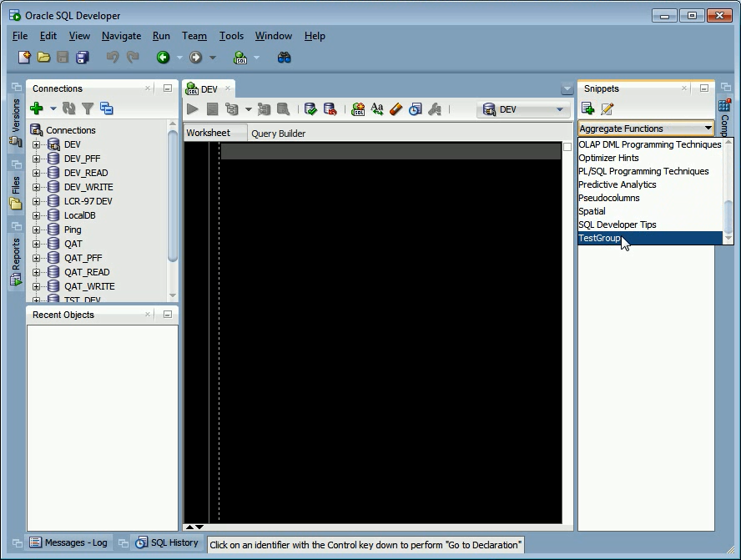Click the Edit User Snippets pencil icon

click(x=607, y=108)
